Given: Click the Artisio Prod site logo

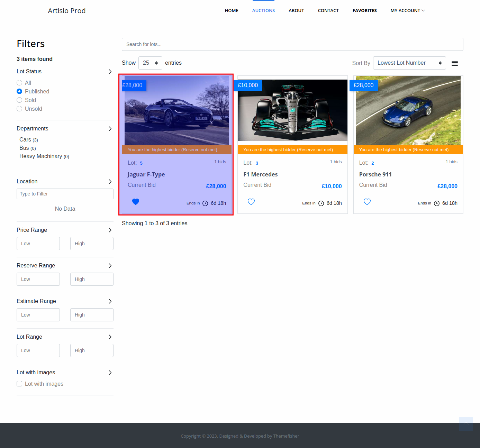Looking at the screenshot, I should tap(67, 11).
